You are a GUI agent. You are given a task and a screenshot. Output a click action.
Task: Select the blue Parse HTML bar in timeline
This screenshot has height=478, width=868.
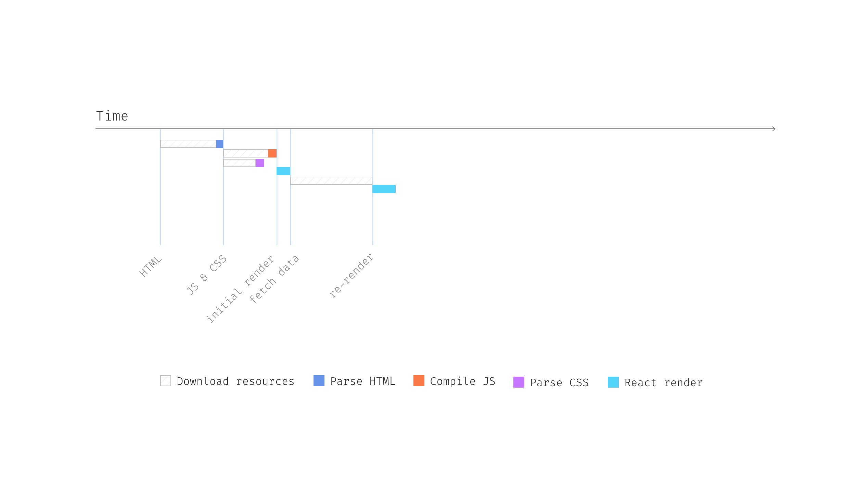coord(220,144)
